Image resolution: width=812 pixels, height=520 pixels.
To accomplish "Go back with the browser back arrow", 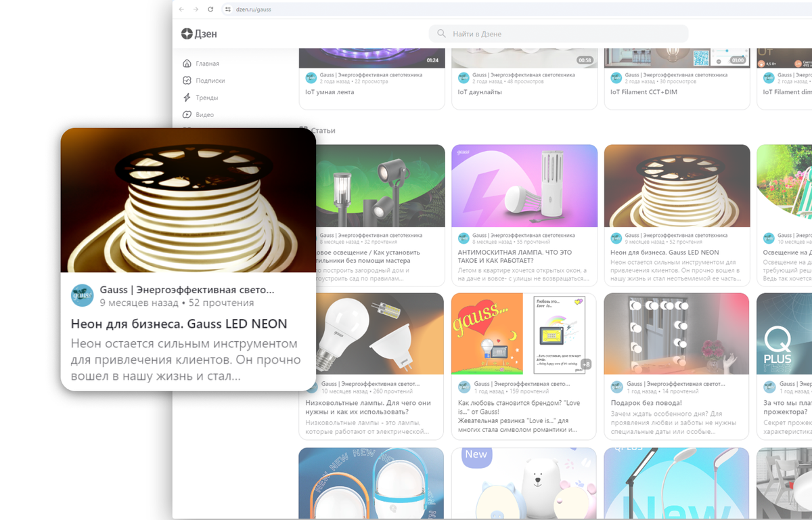I will 181,9.
